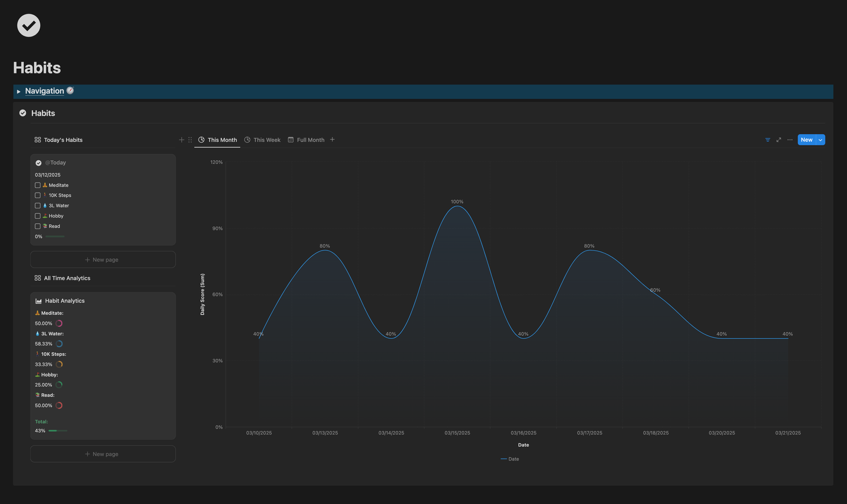Expand the Navigation toggle triangle
This screenshot has width=847, height=504.
click(19, 91)
